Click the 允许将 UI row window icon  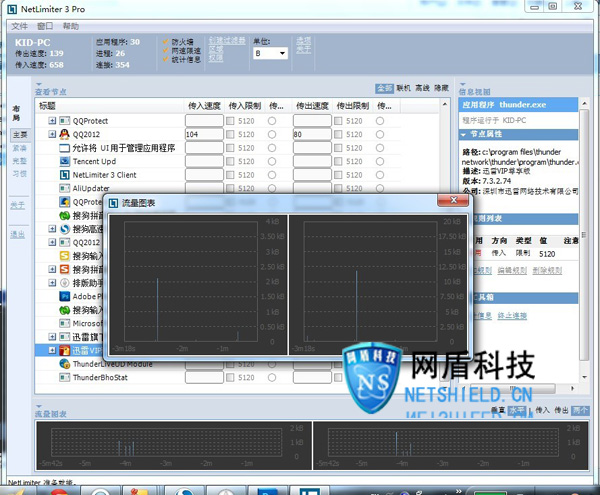point(64,148)
